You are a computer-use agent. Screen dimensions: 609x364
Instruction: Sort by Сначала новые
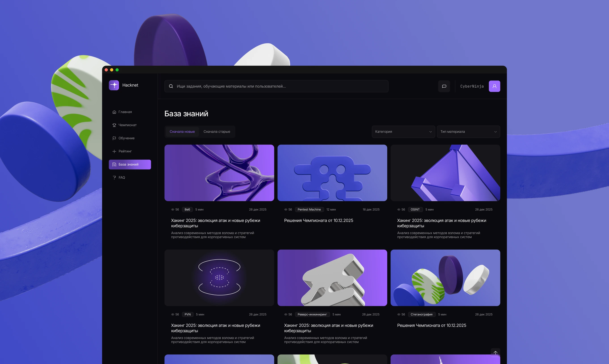coord(182,132)
